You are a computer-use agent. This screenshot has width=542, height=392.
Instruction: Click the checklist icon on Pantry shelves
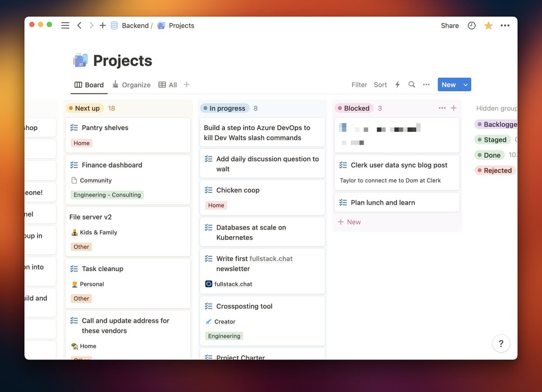tap(74, 128)
